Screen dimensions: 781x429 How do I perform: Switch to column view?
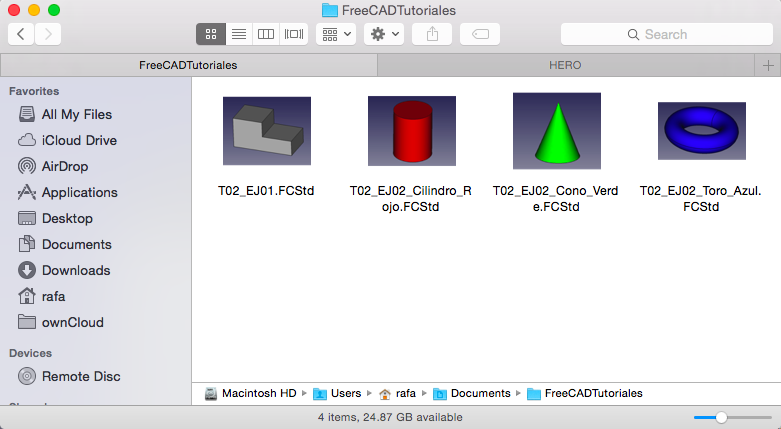266,34
